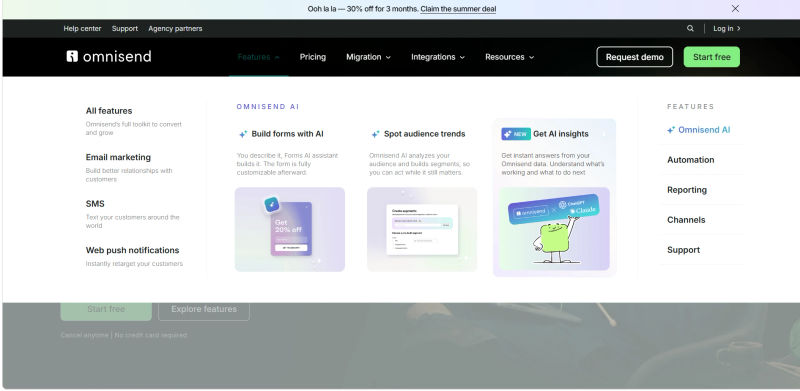800x391 pixels.
Task: Collapse the Features dropdown menu
Action: coord(259,57)
